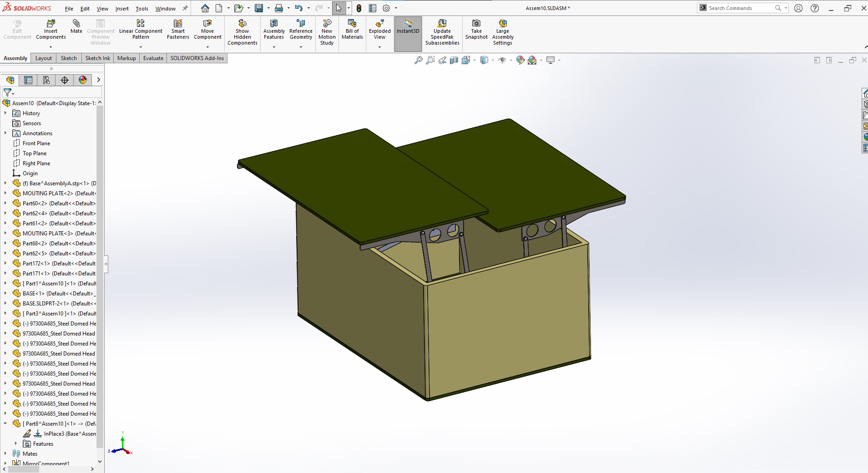The width and height of the screenshot is (868, 473).
Task: Toggle Show Hidden Components
Action: pos(242,24)
